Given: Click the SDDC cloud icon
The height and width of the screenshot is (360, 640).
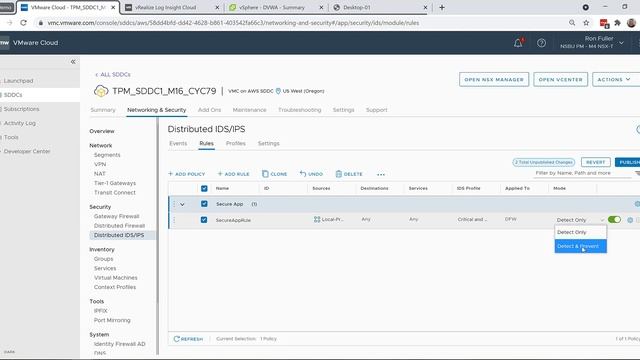Looking at the screenshot, I should (x=101, y=91).
